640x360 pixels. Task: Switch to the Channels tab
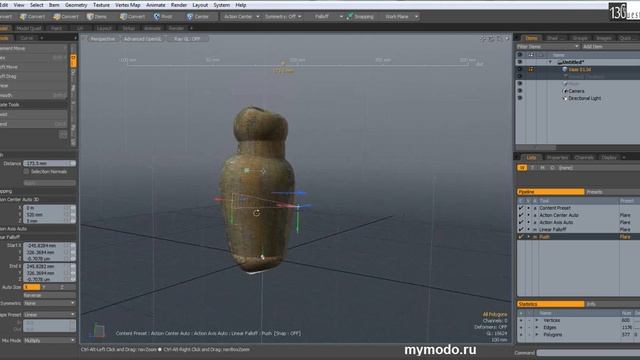pyautogui.click(x=584, y=157)
